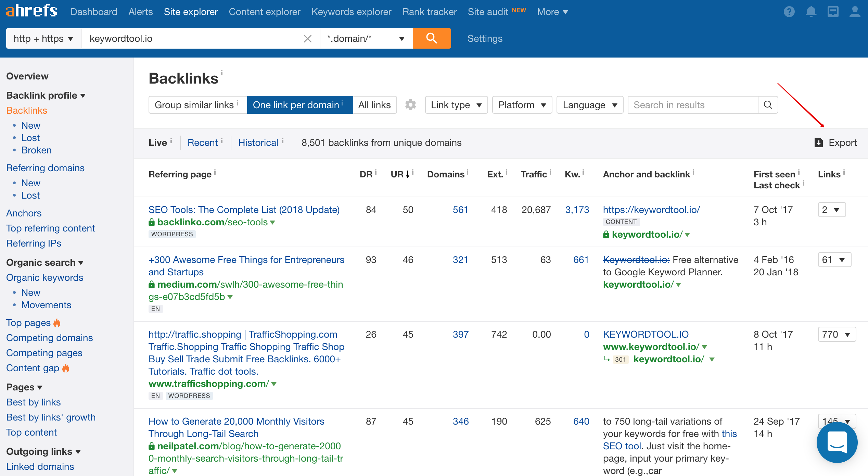The image size is (868, 476).
Task: Focus the Search in results field
Action: pos(693,105)
